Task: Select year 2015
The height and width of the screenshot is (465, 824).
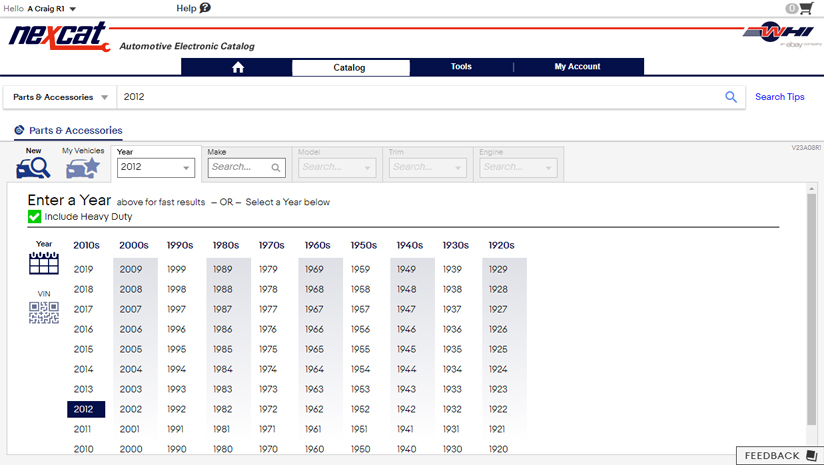Action: point(83,349)
